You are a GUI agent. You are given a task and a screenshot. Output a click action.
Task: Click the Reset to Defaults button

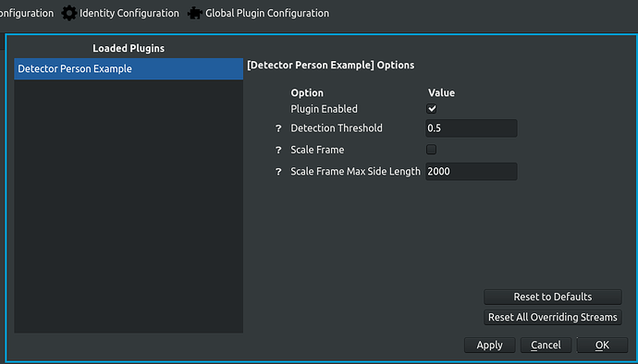click(553, 297)
